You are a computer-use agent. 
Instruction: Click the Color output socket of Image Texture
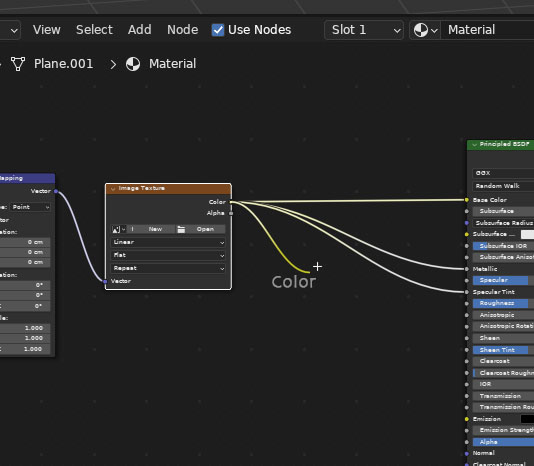click(x=231, y=202)
